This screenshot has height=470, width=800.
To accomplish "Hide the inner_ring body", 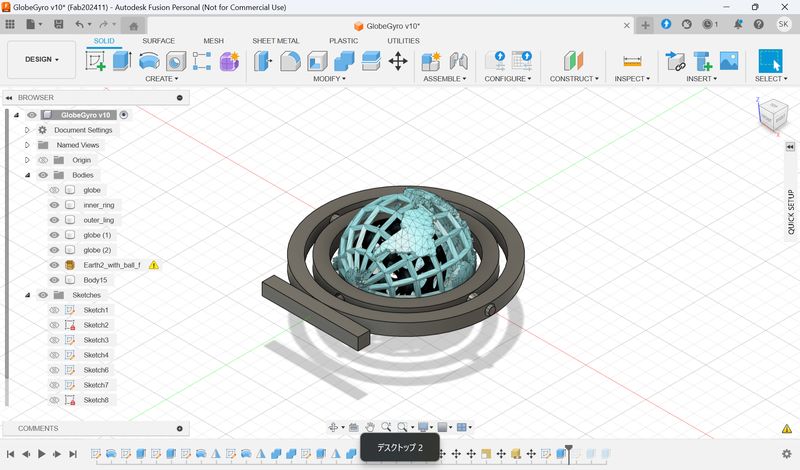I will [54, 205].
